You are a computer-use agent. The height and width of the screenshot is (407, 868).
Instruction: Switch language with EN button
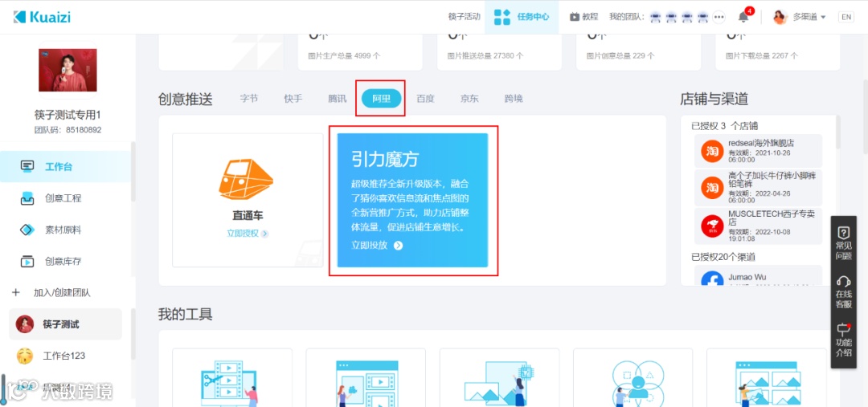[x=845, y=17]
